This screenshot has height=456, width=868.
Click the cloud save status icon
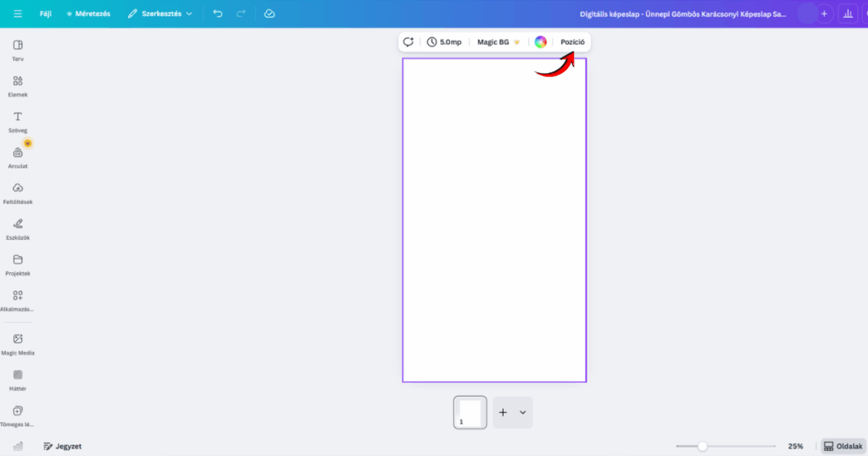click(270, 14)
